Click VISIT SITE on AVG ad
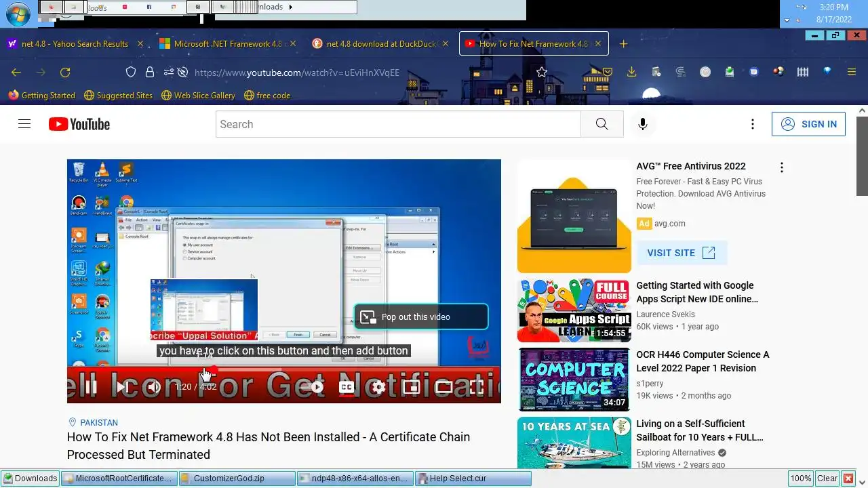This screenshot has height=488, width=868. click(681, 253)
